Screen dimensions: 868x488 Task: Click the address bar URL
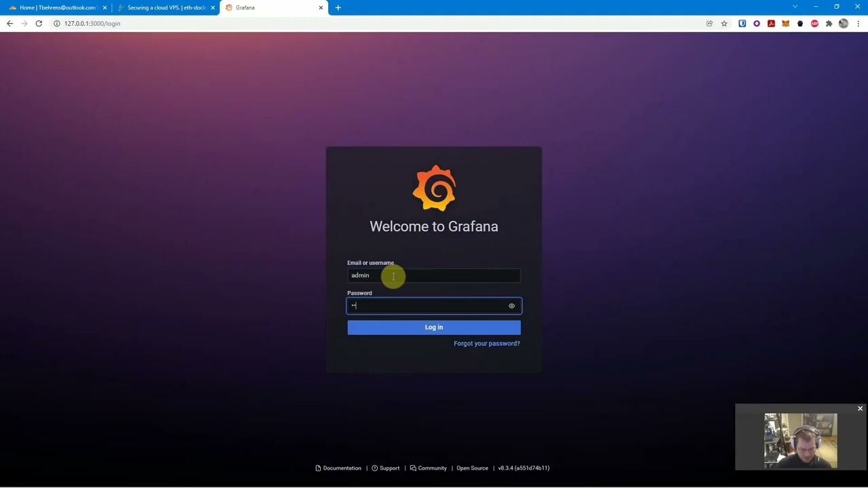pos(92,24)
